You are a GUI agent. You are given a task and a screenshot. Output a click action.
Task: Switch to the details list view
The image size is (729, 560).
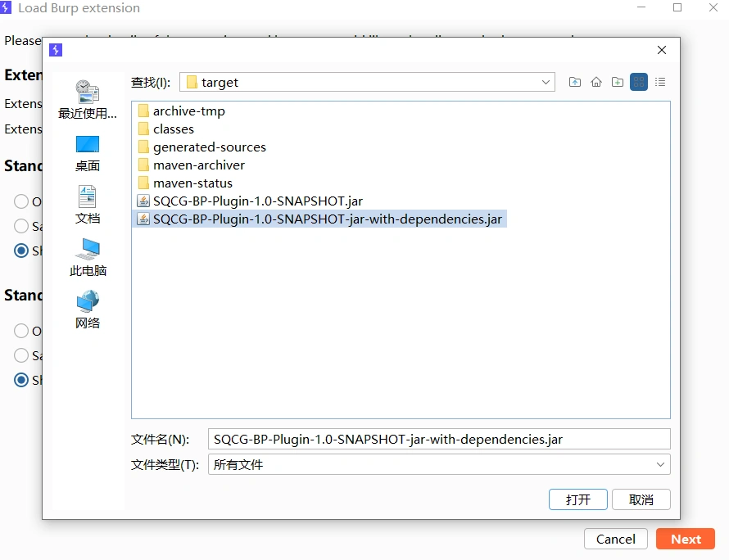point(660,82)
